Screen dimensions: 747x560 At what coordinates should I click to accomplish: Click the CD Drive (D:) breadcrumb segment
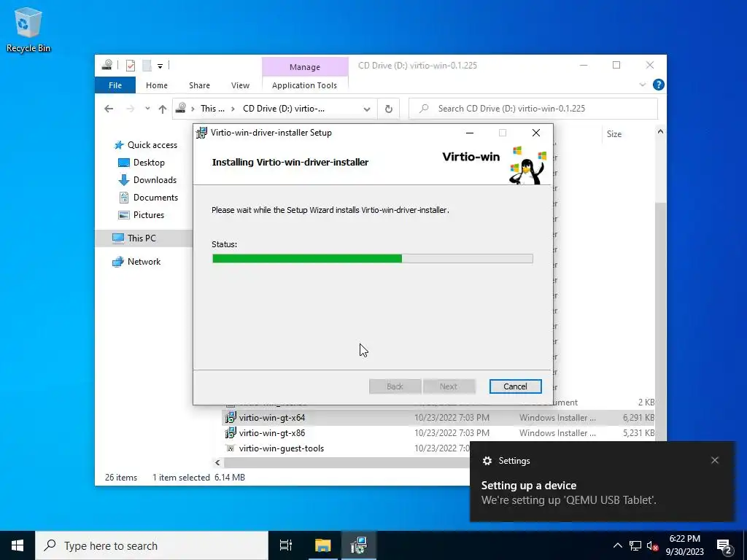point(284,109)
